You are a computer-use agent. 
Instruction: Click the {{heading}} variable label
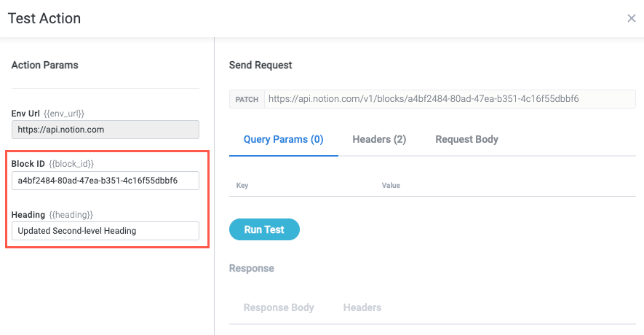coord(71,215)
